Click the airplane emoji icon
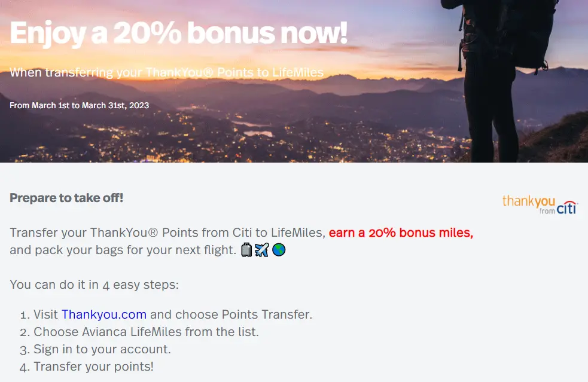 pyautogui.click(x=262, y=250)
